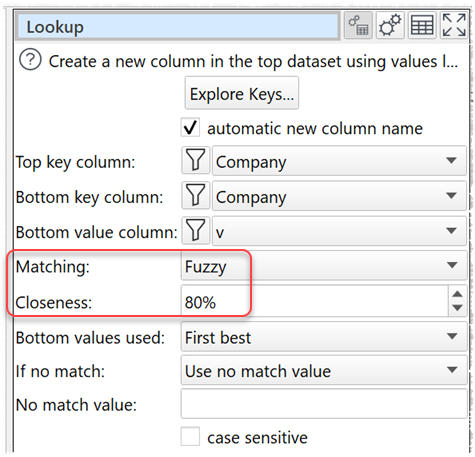475x457 pixels.
Task: Decrease Closeness with the down arrow
Action: (x=458, y=308)
